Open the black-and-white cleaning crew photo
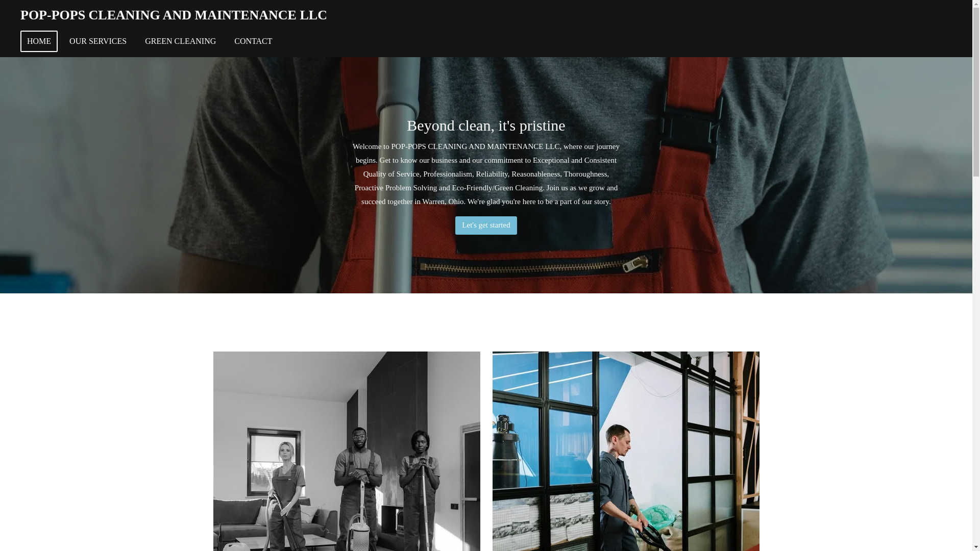This screenshot has width=980, height=551. coord(347,451)
